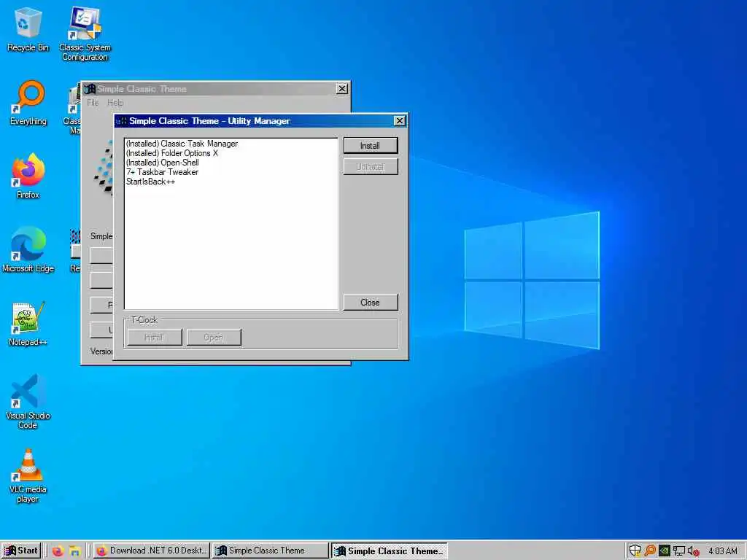Image resolution: width=747 pixels, height=560 pixels.
Task: Select the Microsoft Edge desktop shortcut
Action: click(x=28, y=249)
